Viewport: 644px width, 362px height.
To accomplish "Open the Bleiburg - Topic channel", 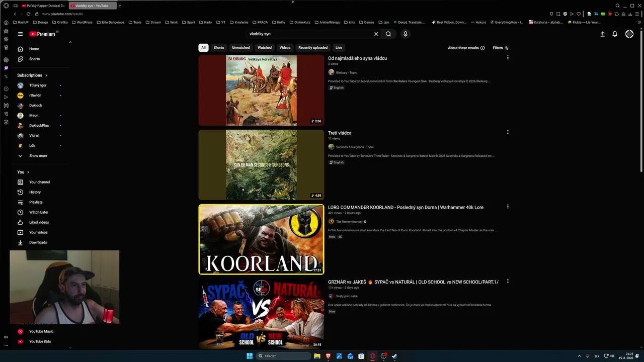I will [x=346, y=72].
